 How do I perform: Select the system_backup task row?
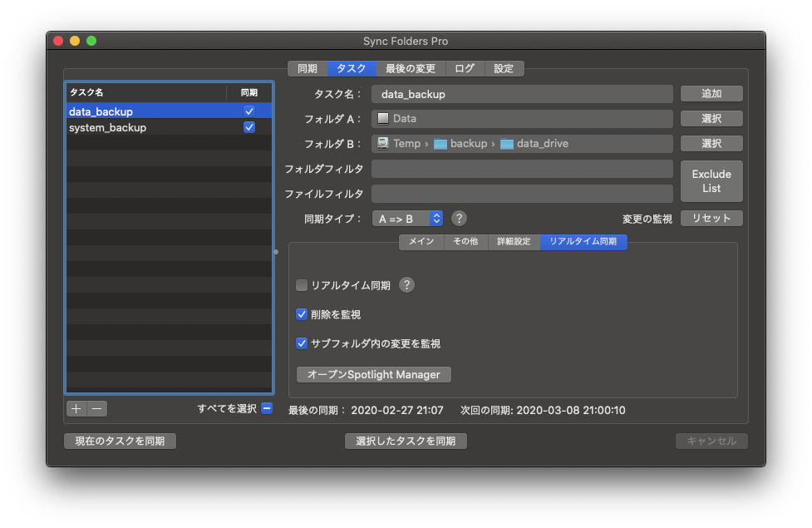[x=169, y=127]
